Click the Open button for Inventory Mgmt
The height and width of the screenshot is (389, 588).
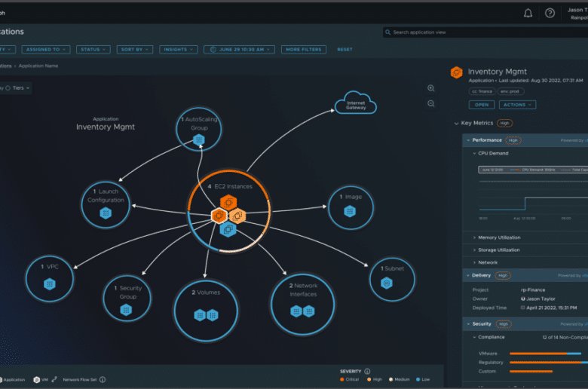tap(482, 105)
